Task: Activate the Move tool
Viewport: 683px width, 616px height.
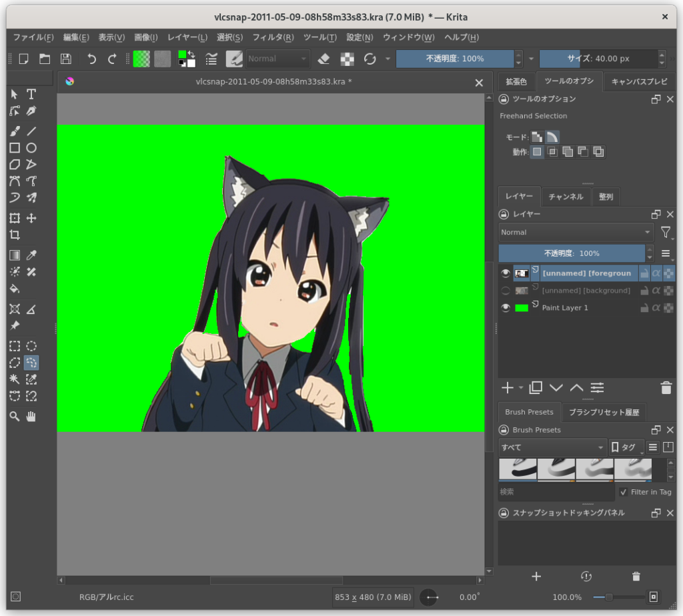Action: (x=31, y=218)
